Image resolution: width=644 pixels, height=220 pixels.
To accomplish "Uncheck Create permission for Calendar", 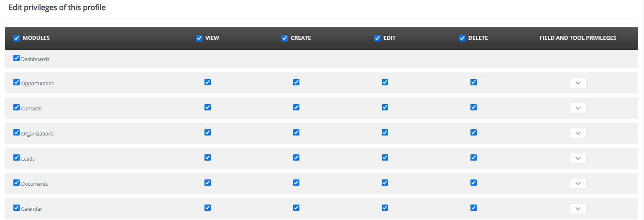I will (x=296, y=208).
